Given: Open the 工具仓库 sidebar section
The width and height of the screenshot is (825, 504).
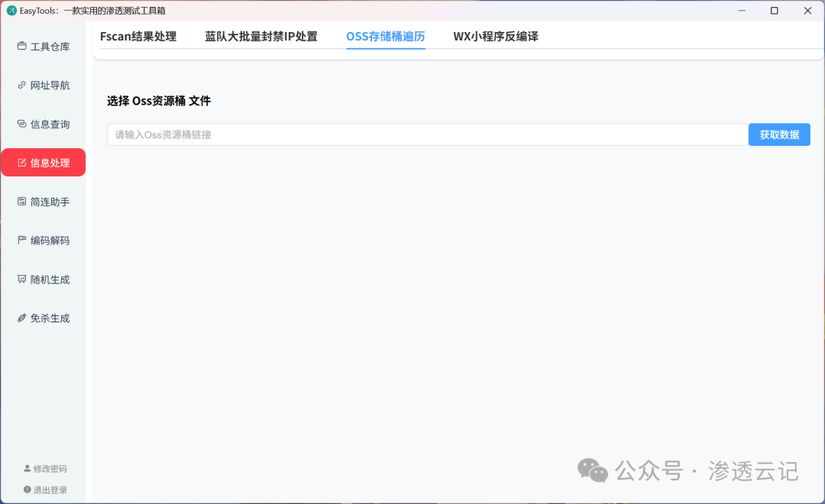Looking at the screenshot, I should coord(43,47).
